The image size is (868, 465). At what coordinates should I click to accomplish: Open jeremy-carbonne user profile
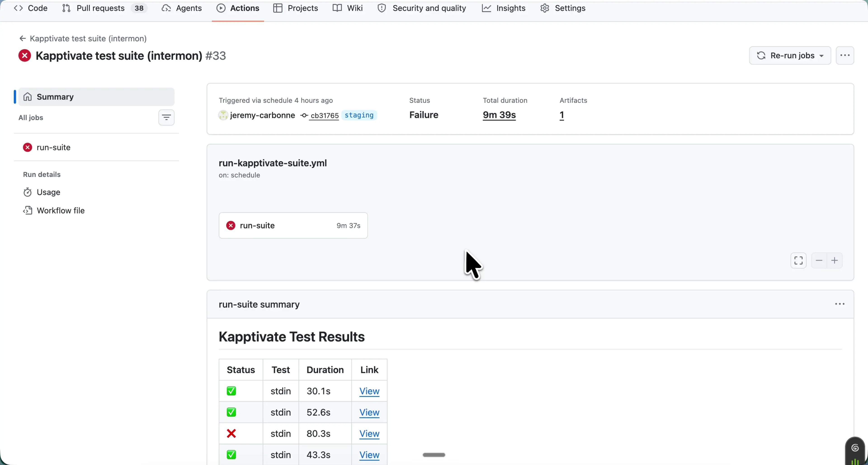[x=262, y=115]
